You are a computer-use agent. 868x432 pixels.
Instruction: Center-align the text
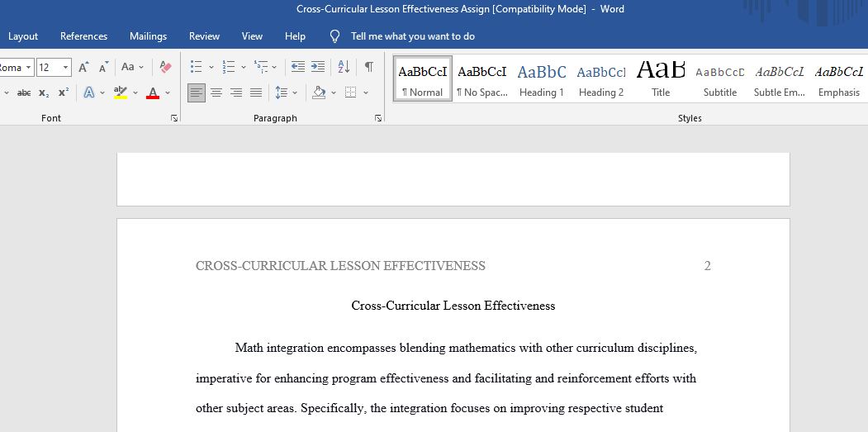(216, 93)
